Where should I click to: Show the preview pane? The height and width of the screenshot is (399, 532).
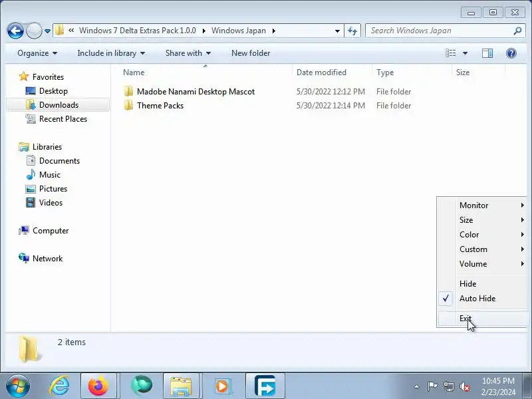(487, 53)
